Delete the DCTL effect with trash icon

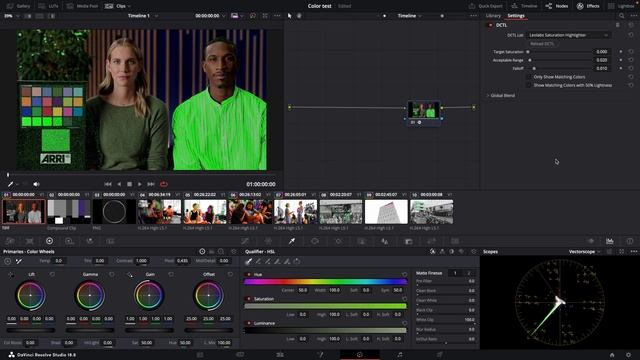point(618,25)
